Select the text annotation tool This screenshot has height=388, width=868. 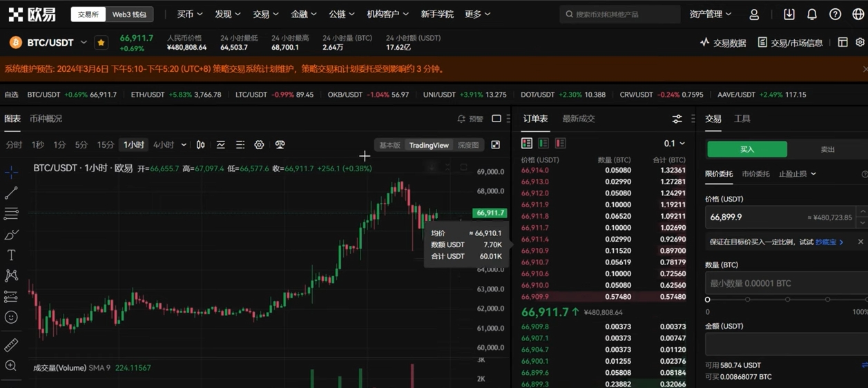pyautogui.click(x=11, y=255)
